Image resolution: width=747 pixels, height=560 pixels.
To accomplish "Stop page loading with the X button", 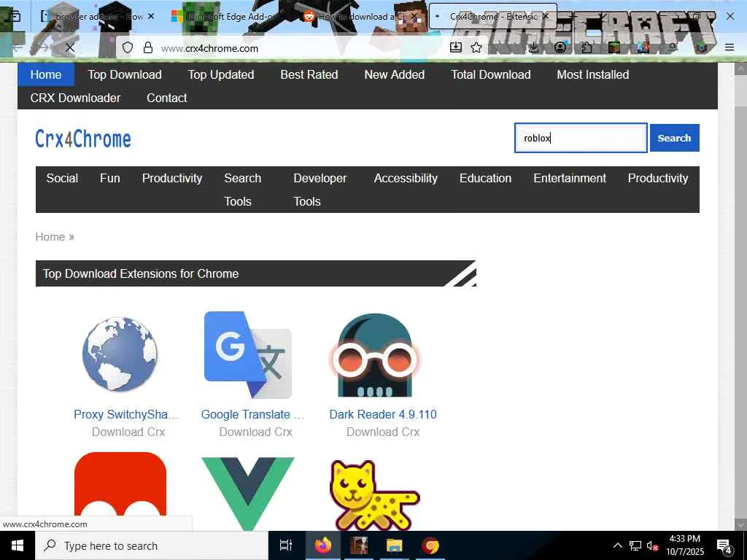I will 69,47.
